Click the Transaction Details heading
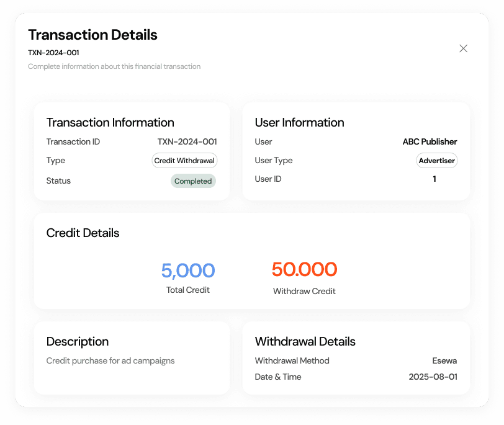The width and height of the screenshot is (504, 425). (x=92, y=35)
